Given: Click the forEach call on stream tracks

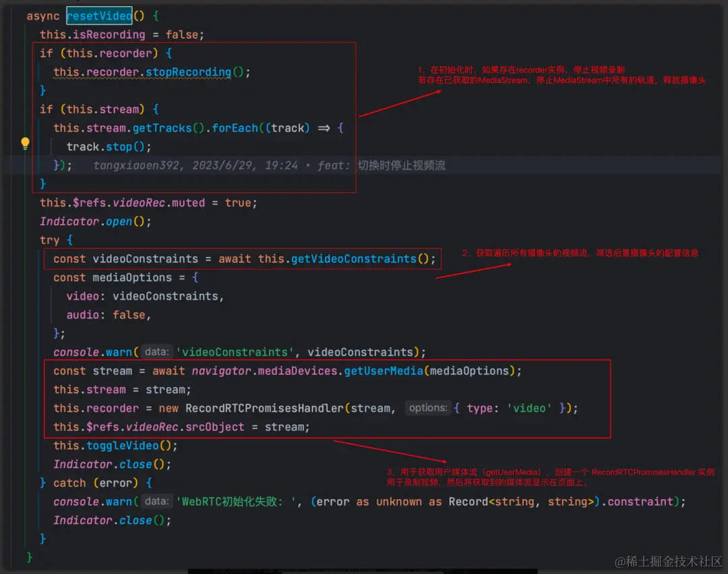Looking at the screenshot, I should click(x=235, y=128).
